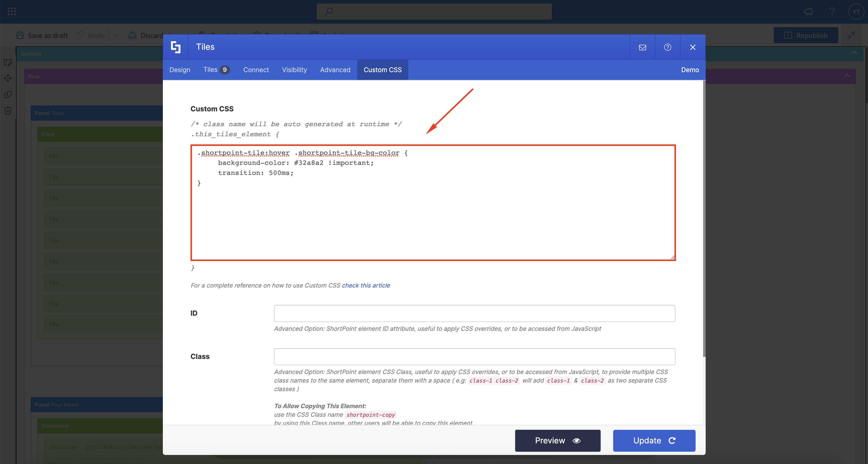Expand the Undo dropdown arrow
The width and height of the screenshot is (868, 464).
(x=117, y=35)
